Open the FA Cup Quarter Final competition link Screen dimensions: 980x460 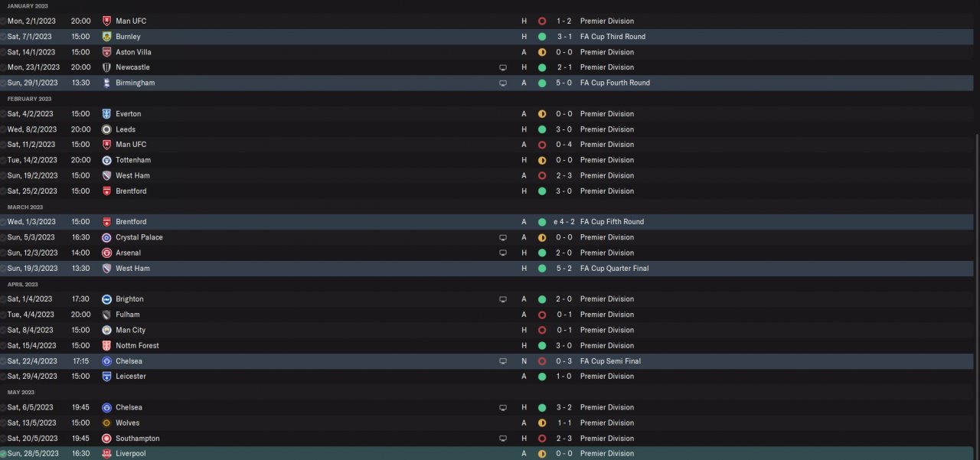614,269
